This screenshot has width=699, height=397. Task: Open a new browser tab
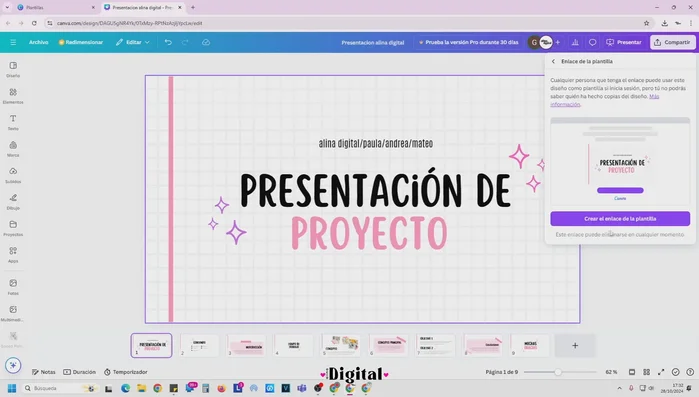pyautogui.click(x=193, y=8)
